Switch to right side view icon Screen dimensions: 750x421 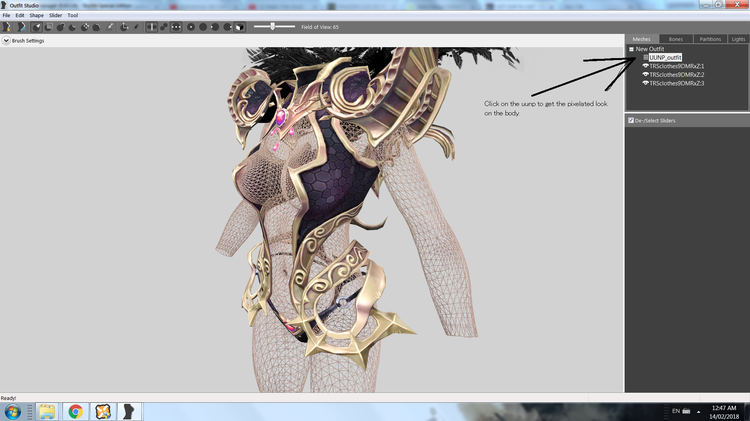pyautogui.click(x=228, y=27)
